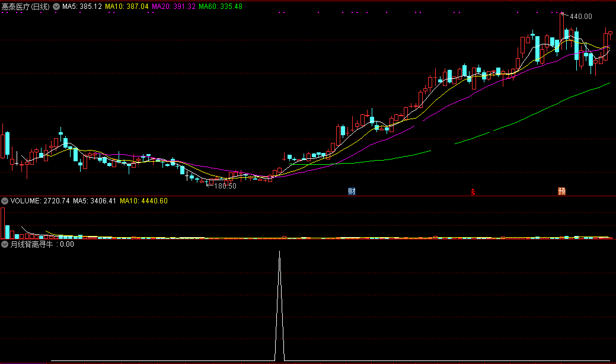Click the 440.00 high price annotation
This screenshot has width=616, height=364.
(580, 17)
